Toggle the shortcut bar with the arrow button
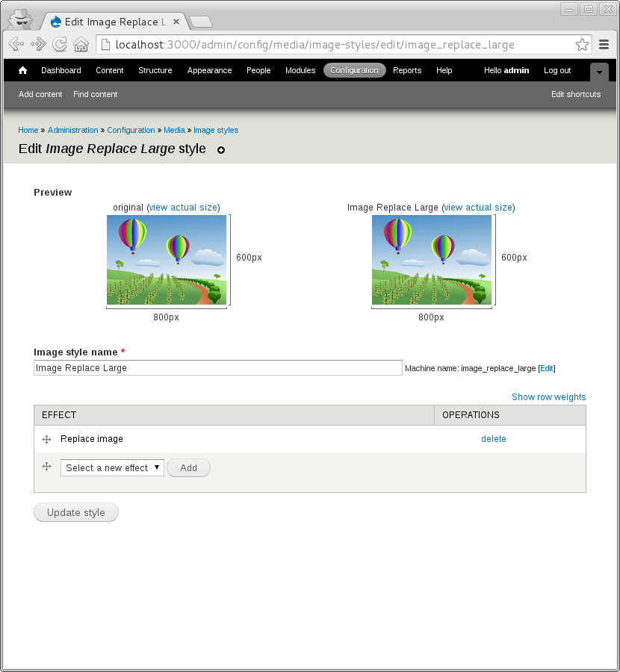This screenshot has width=620, height=672. pos(599,72)
